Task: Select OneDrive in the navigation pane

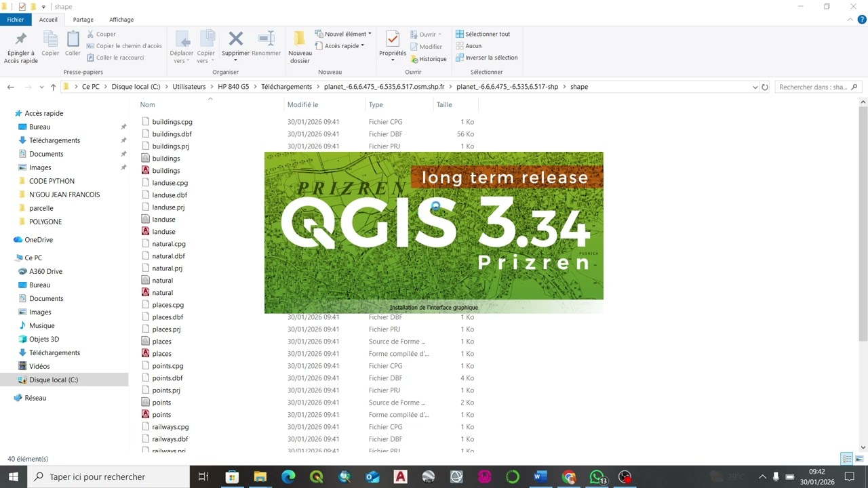Action: (x=39, y=240)
